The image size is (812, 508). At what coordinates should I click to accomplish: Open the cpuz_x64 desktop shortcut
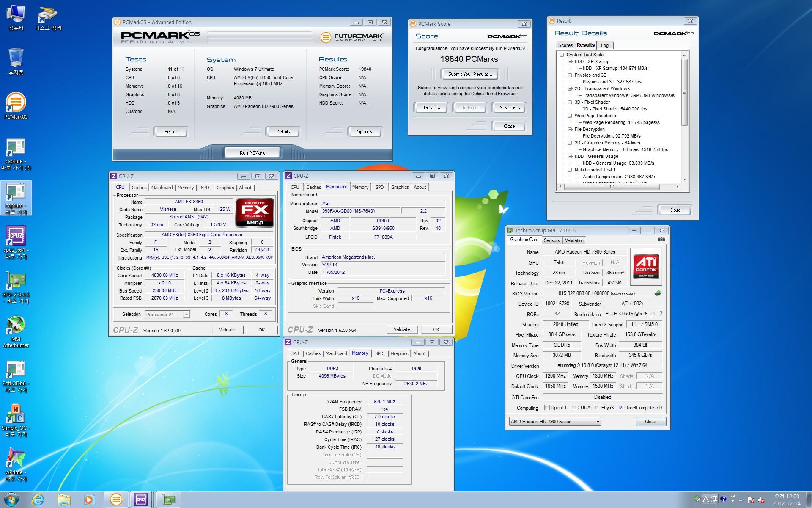tap(16, 242)
